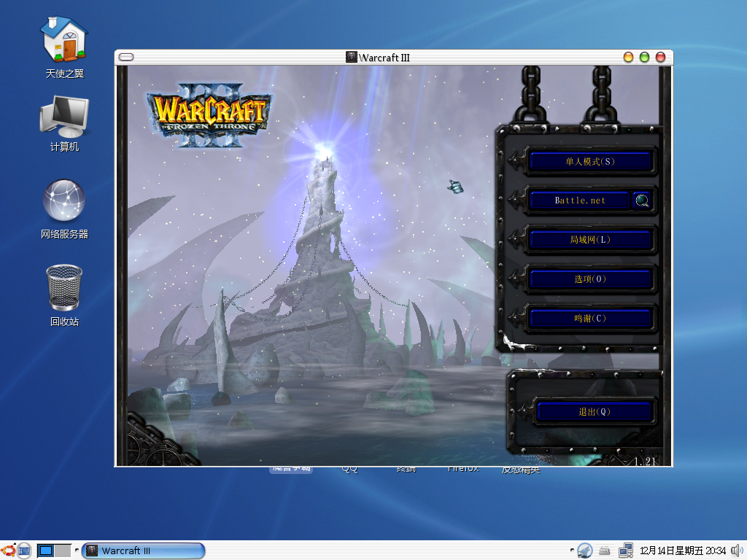Maximize the Warcraft III window with the green button
The height and width of the screenshot is (560, 747).
pos(645,57)
